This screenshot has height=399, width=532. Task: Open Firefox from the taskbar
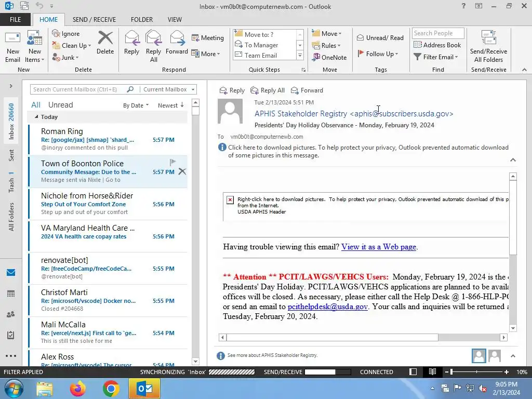pos(77,389)
